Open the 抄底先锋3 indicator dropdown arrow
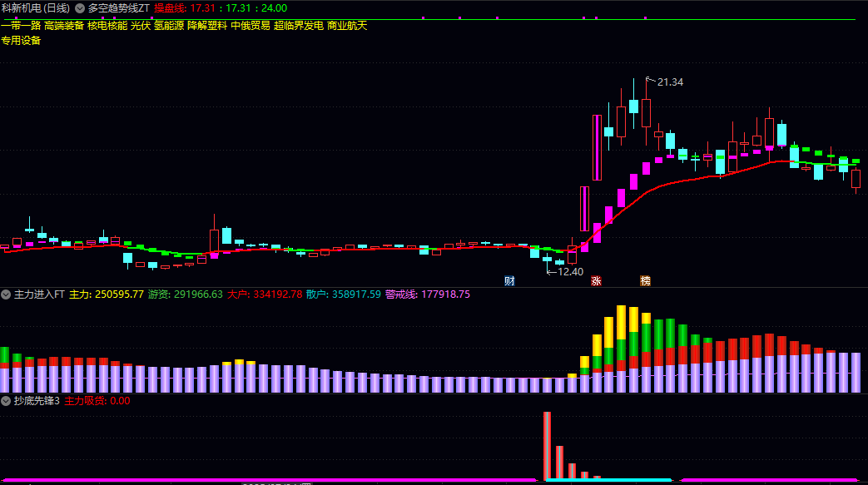Viewport: 868px width, 485px height. 6,401
